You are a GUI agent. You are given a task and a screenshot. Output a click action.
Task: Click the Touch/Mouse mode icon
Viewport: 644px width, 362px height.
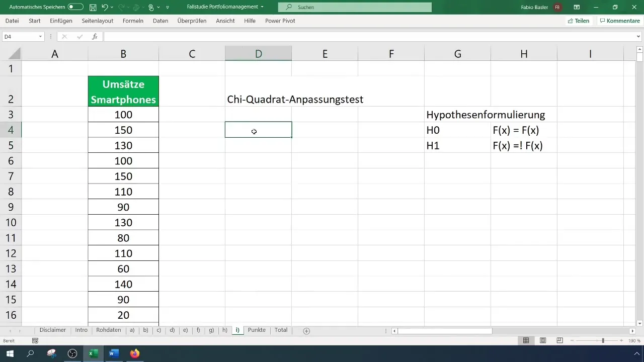click(151, 7)
